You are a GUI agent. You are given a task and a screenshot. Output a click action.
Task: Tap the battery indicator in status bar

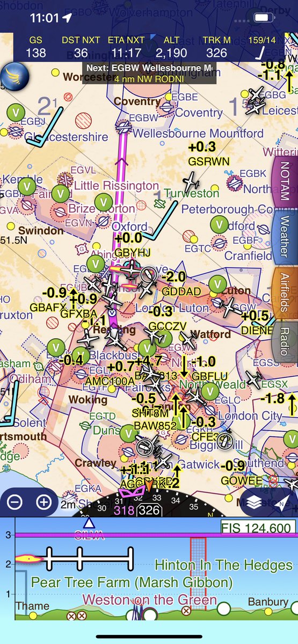263,18
